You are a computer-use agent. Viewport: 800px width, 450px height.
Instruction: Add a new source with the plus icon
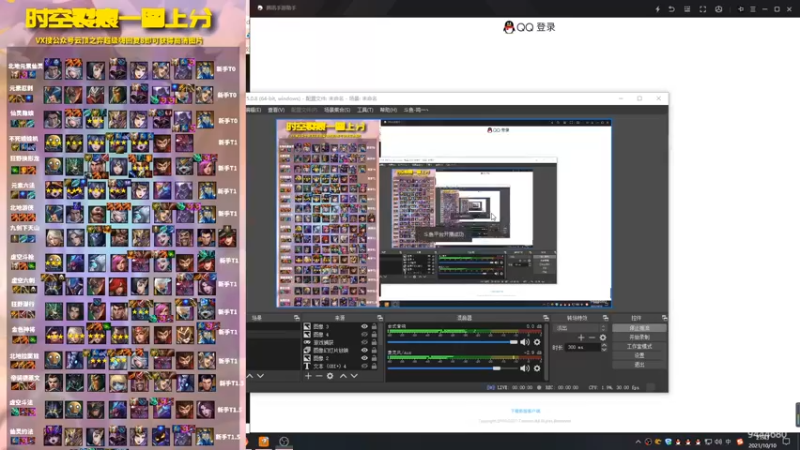tap(308, 376)
